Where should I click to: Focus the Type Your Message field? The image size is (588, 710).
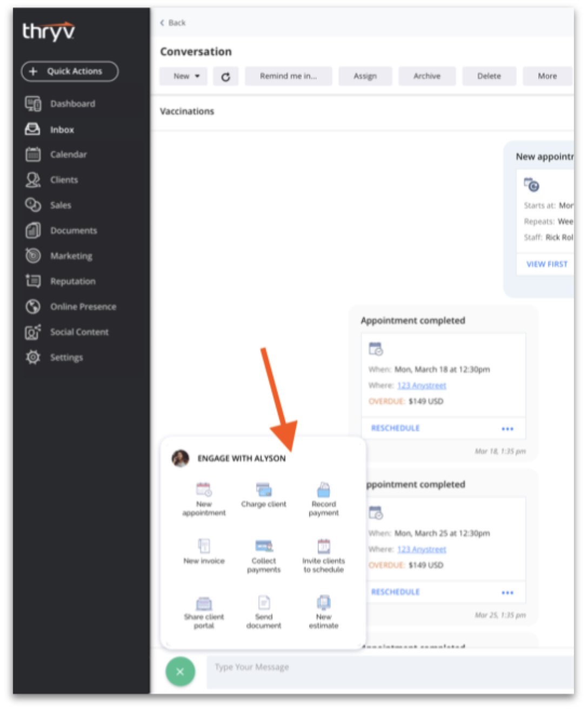(x=390, y=672)
